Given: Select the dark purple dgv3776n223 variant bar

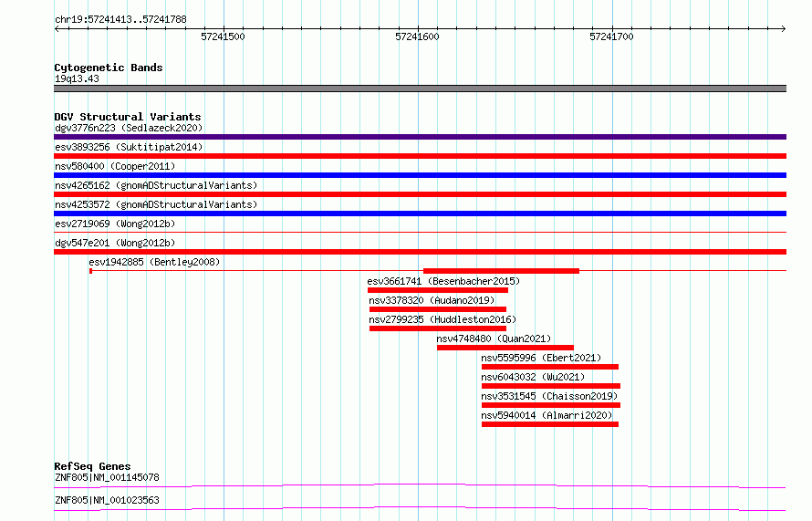Looking at the screenshot, I should (420, 137).
